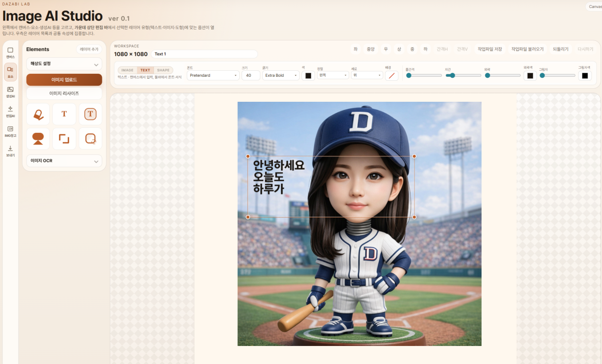Screen dimensions: 602x364
Task: Toggle the 배경 text background swatch
Action: tap(391, 76)
